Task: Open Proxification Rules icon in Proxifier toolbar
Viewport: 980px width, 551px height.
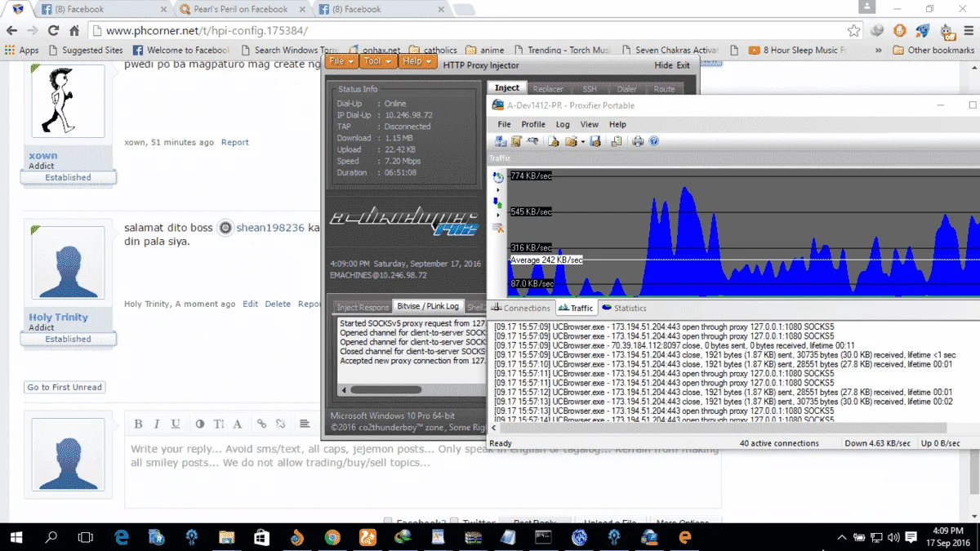Action: [516, 141]
